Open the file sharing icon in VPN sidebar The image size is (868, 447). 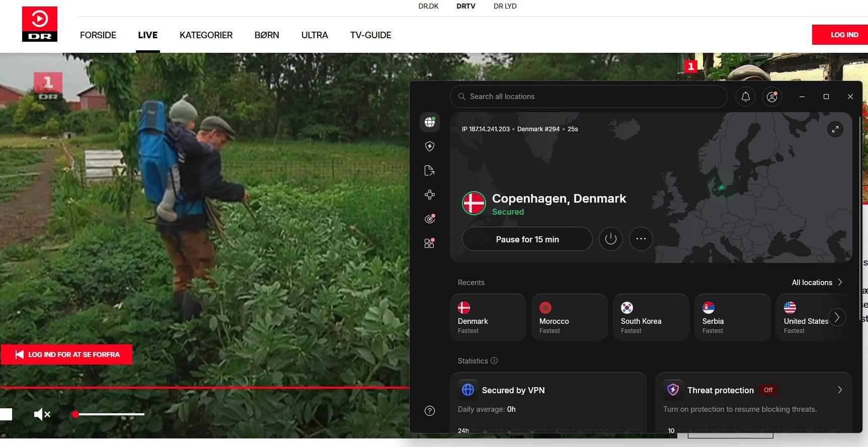coord(430,170)
